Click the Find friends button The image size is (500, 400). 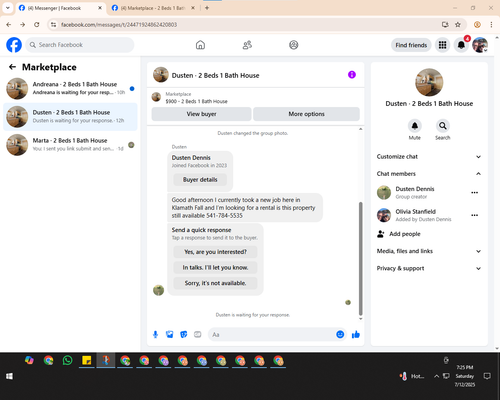[411, 45]
